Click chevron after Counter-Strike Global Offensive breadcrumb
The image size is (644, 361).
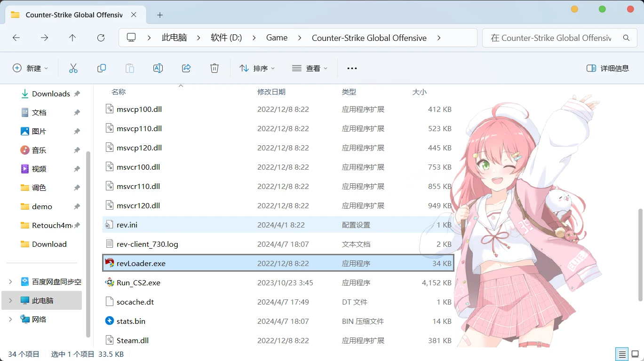pyautogui.click(x=439, y=38)
